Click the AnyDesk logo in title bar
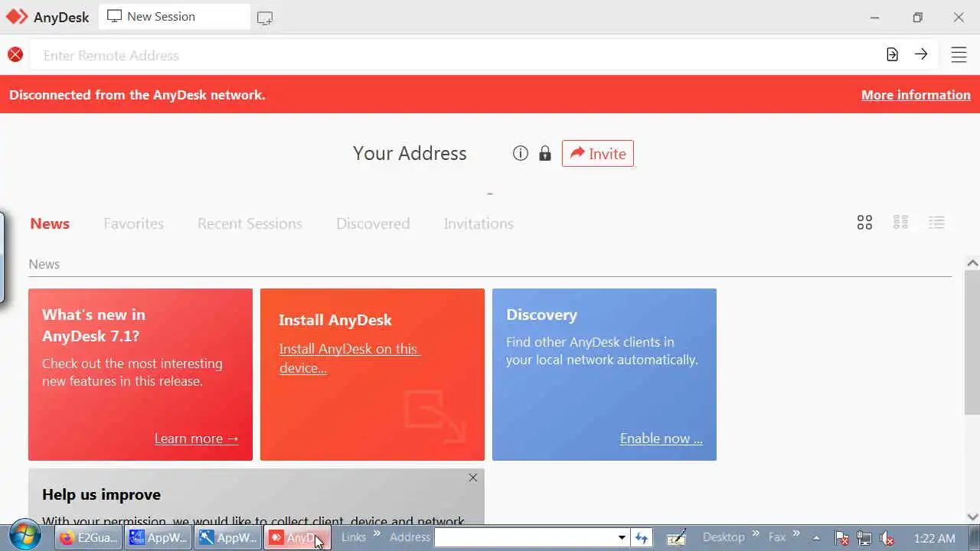The image size is (980, 551). tap(17, 16)
